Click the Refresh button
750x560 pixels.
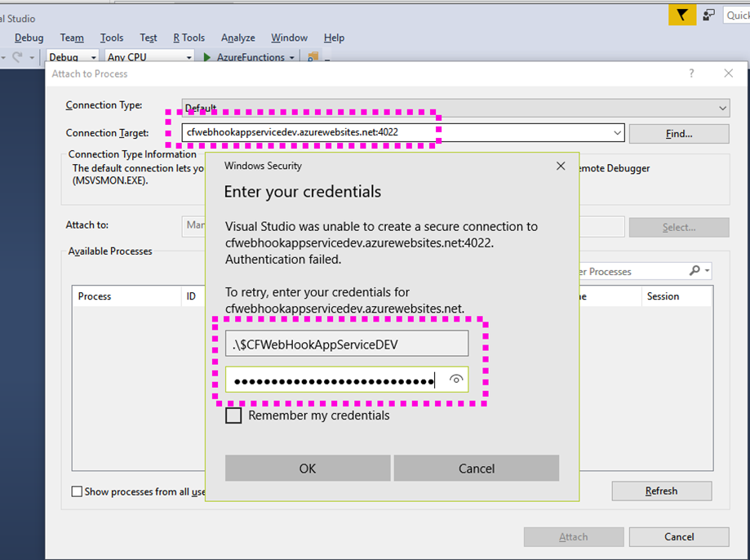[x=662, y=491]
